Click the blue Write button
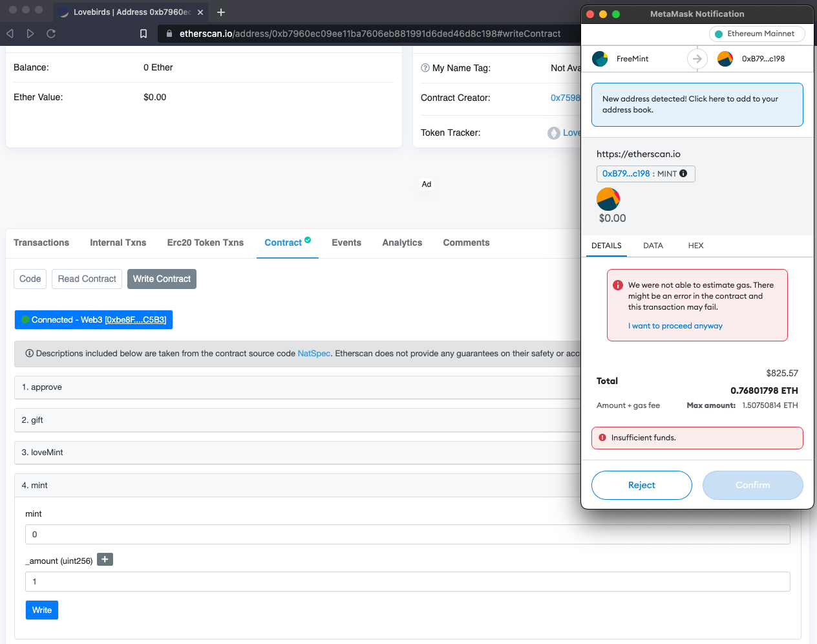Screen dimensions: 817x644 tap(42, 610)
